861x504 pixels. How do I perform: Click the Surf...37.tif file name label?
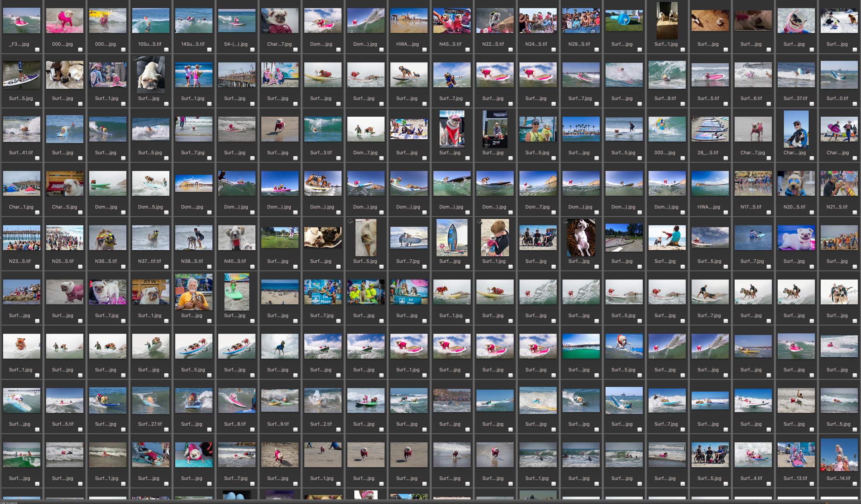click(795, 98)
